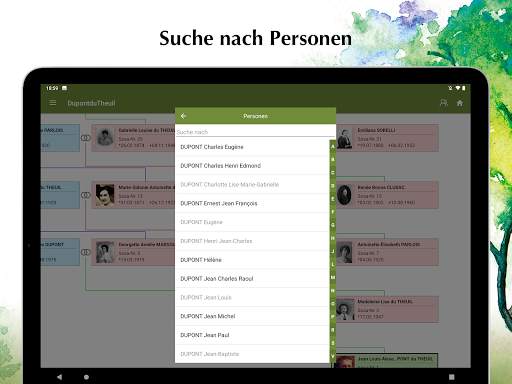512x384 pixels.
Task: Select DUPONT Jean Michel
Action: point(252,316)
